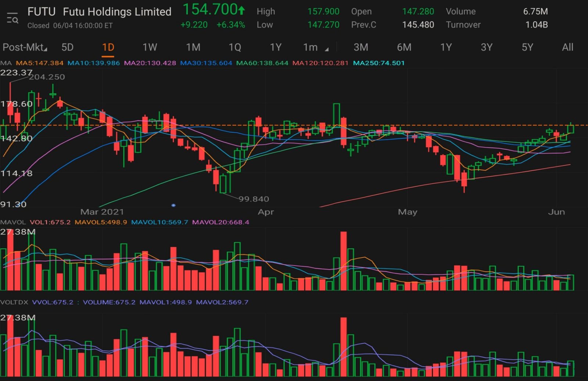Click the Volume value 6.75M
Screen dimensions: 588x381
coord(535,11)
